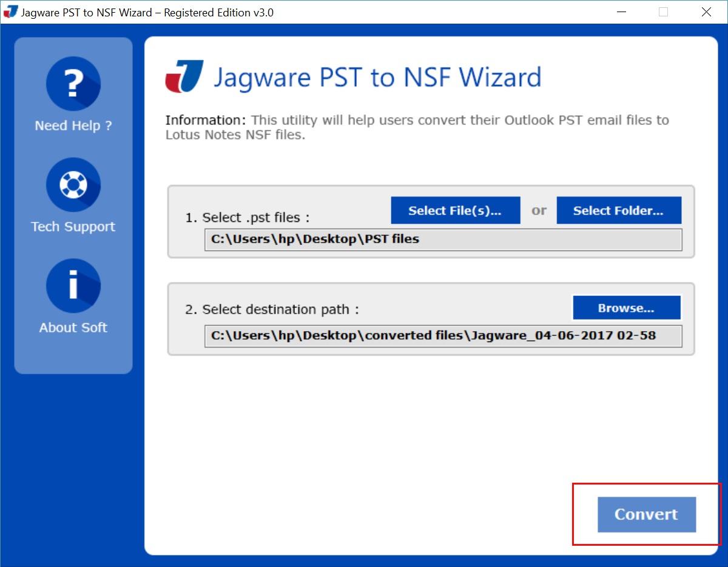Start conversion with the Convert button
This screenshot has height=567, width=728.
coord(646,514)
